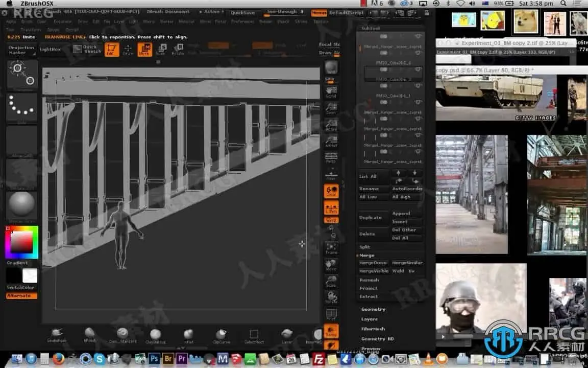588x368 pixels.
Task: Toggle Persp perspective button
Action: point(331,157)
